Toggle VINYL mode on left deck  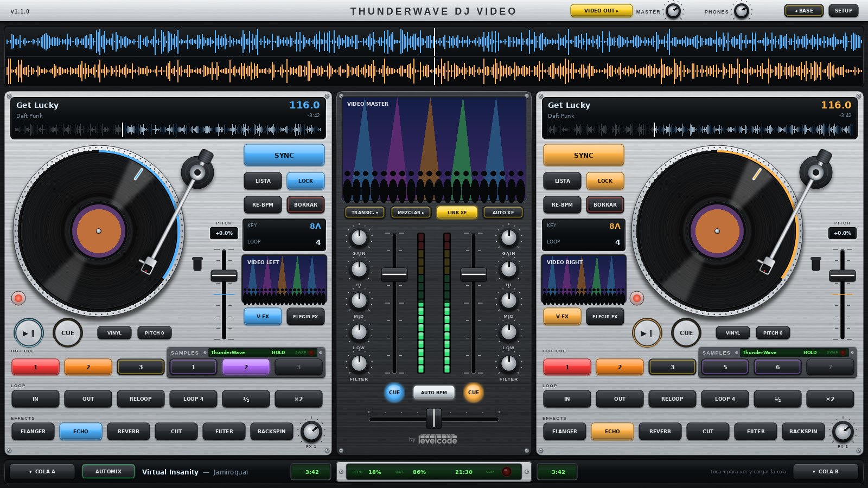pos(114,333)
